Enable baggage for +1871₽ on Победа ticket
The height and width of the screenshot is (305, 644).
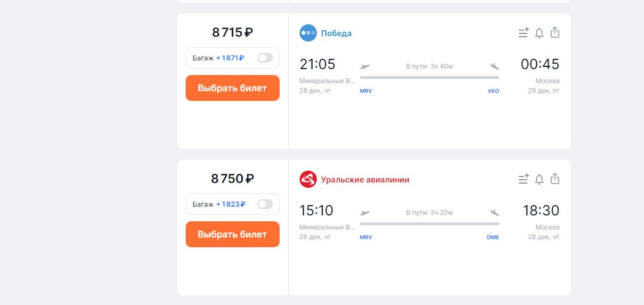point(265,58)
